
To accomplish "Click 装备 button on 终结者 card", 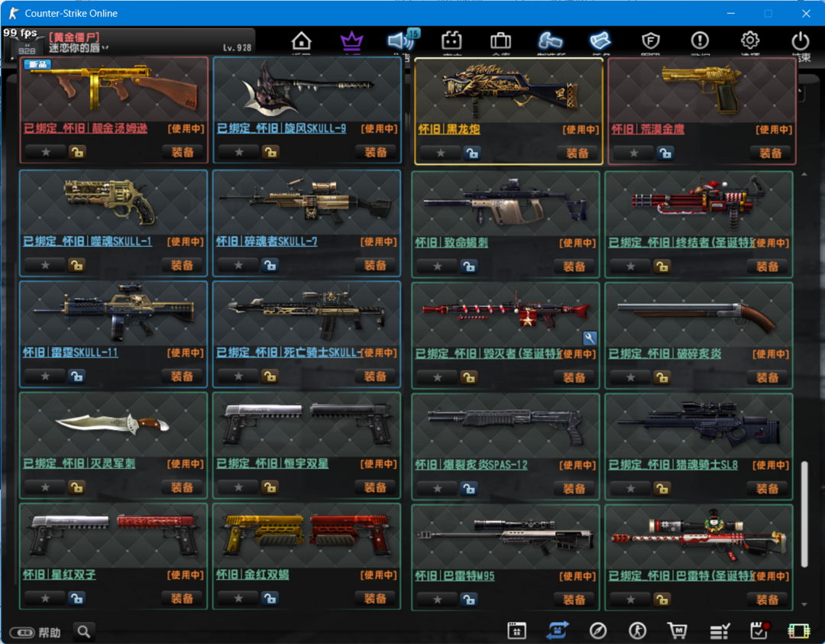I will pyautogui.click(x=768, y=266).
